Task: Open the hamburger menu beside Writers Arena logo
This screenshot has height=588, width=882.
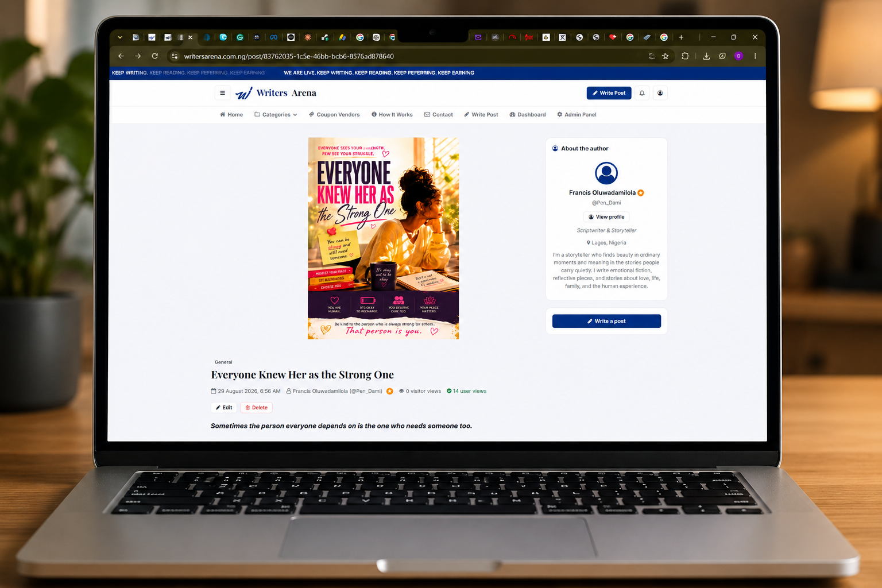Action: tap(222, 93)
